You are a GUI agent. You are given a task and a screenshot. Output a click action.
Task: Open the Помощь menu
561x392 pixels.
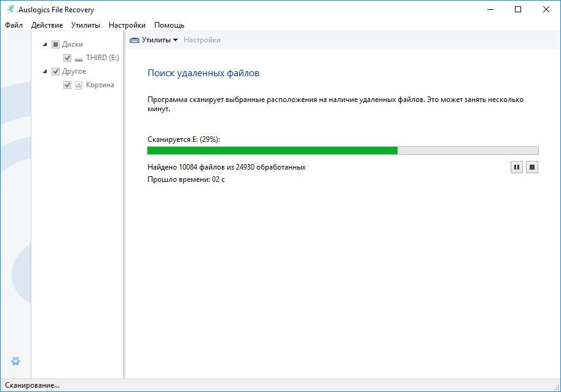(169, 25)
